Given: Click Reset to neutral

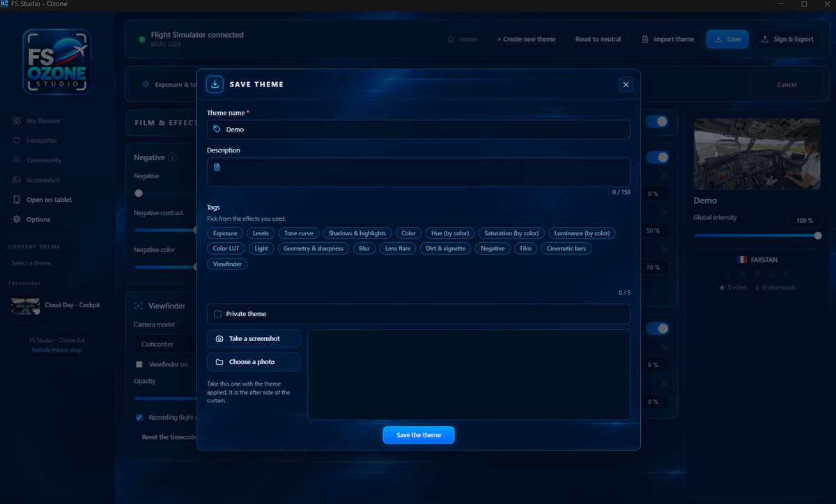Looking at the screenshot, I should (598, 39).
